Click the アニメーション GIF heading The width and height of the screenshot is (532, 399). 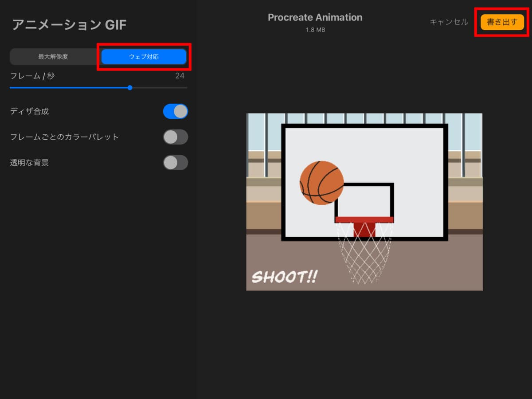click(x=69, y=25)
